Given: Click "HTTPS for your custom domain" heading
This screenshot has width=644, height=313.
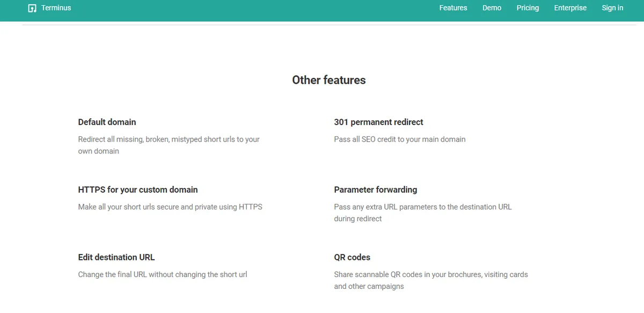Looking at the screenshot, I should 138,190.
